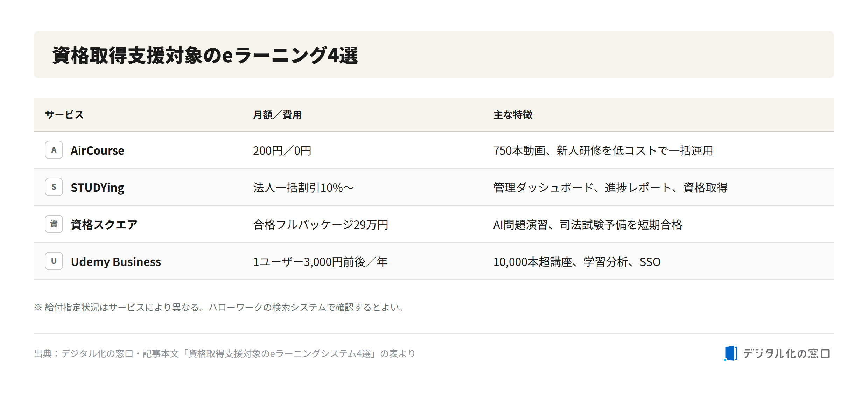Viewport: 868px width, 394px height.
Task: Click the STUDYing "S" badge icon
Action: [54, 187]
